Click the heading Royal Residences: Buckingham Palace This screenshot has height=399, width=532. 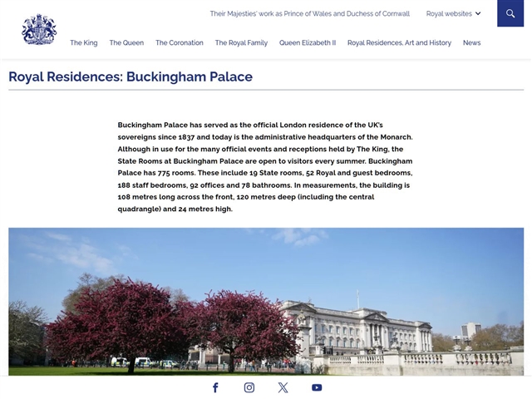[x=131, y=76]
